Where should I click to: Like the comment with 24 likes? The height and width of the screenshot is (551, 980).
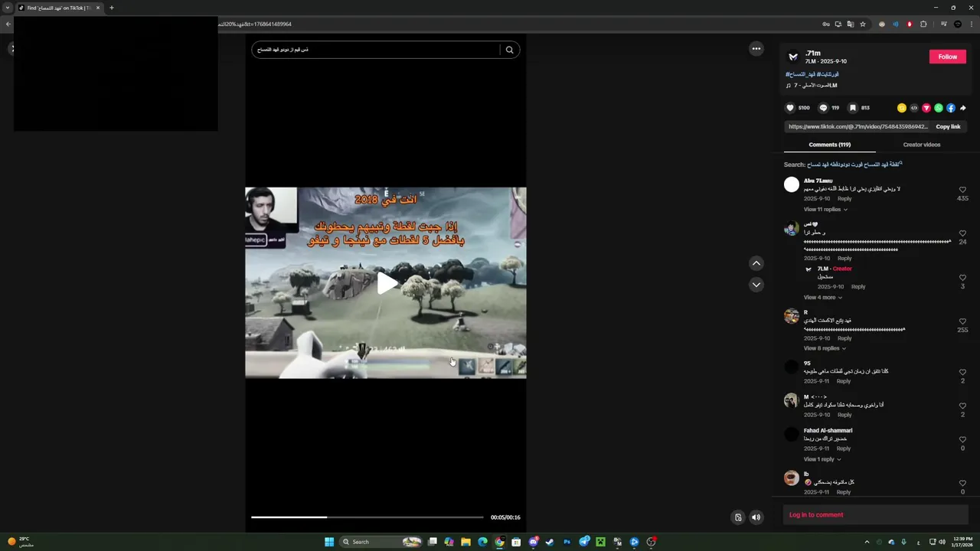(x=962, y=233)
